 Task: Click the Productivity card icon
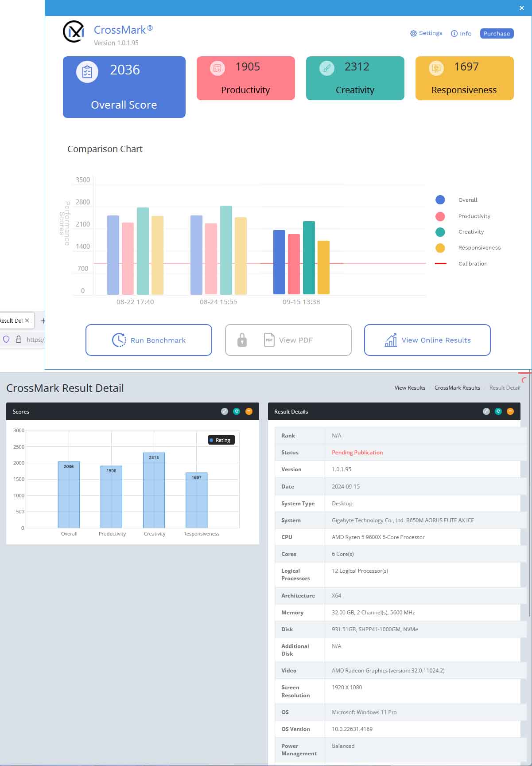217,68
